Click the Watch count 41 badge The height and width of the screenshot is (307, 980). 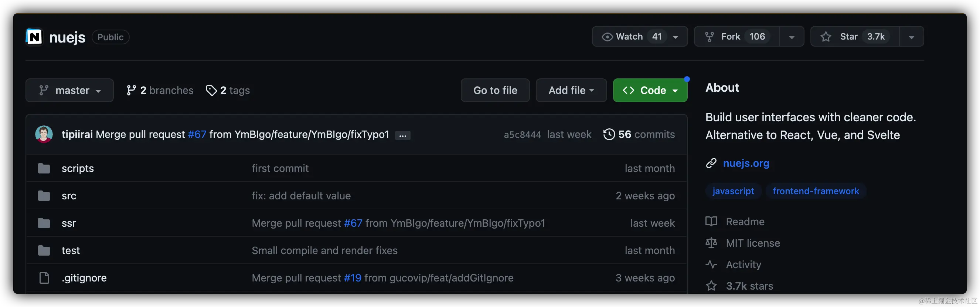657,37
